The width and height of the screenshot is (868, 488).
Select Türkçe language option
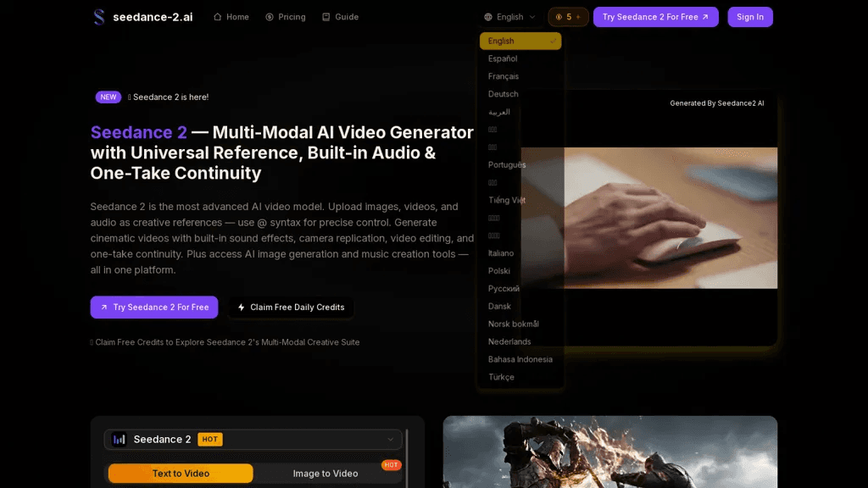tap(520, 377)
